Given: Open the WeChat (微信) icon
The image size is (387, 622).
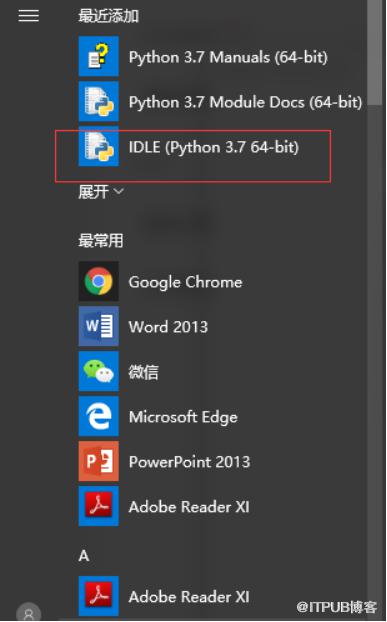Looking at the screenshot, I should point(98,371).
